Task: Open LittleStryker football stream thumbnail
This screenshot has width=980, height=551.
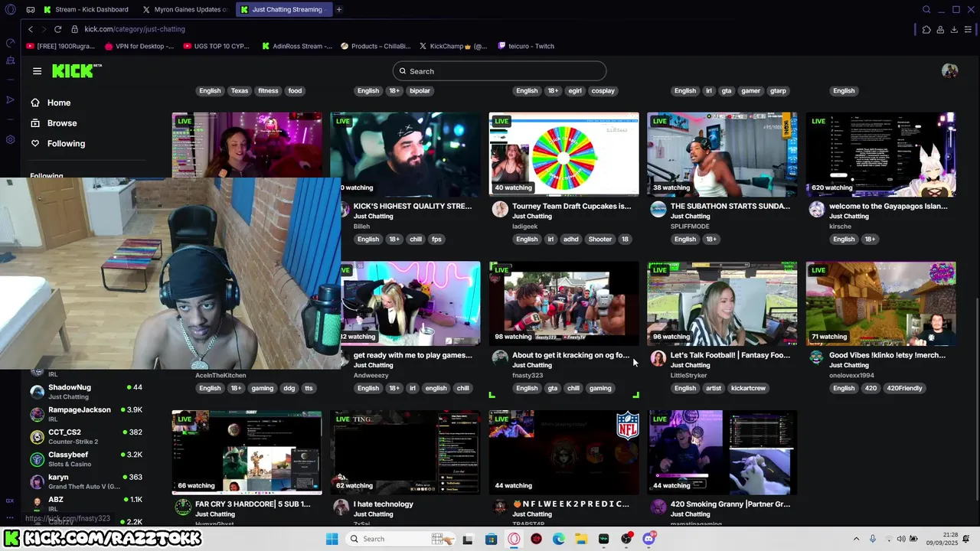Action: [722, 304]
